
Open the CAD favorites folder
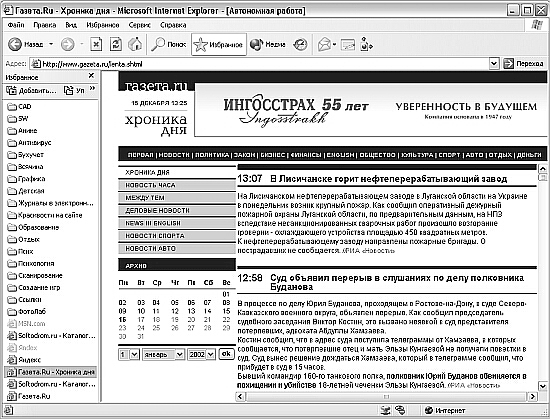(20, 107)
